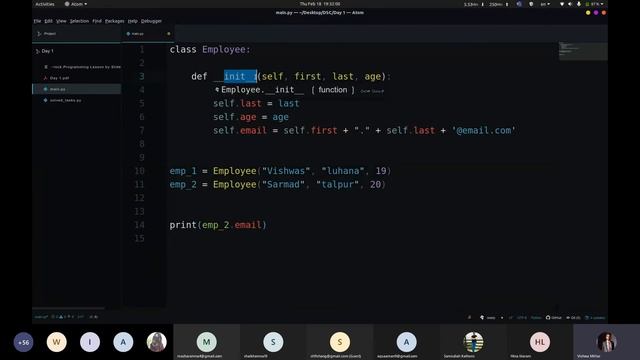
Task: Click line number 14 in the gutter
Action: coord(140,224)
